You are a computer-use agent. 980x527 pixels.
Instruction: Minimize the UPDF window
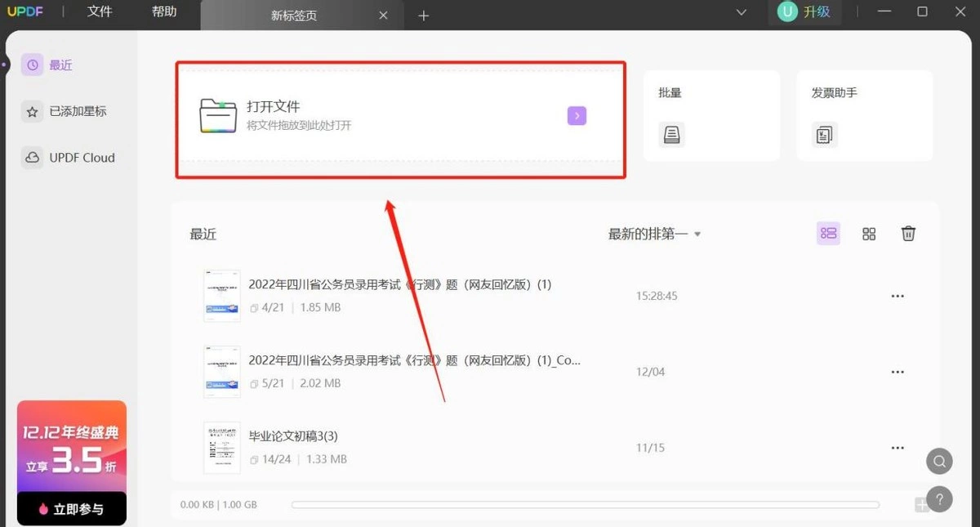[884, 11]
